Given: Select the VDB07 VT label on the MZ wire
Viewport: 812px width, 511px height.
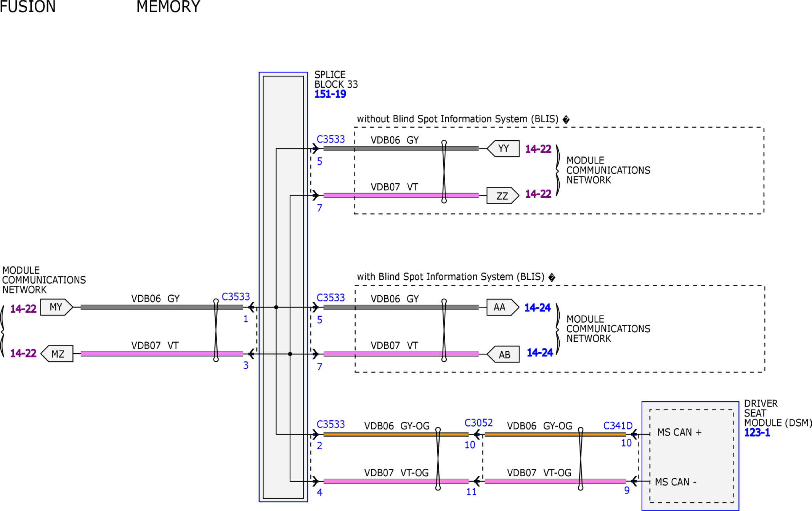Looking at the screenshot, I should coord(155,346).
